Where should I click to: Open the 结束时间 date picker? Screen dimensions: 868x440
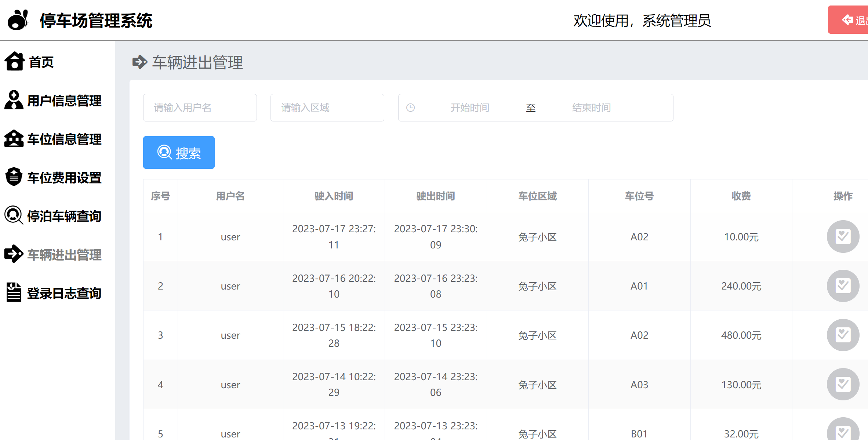tap(591, 108)
